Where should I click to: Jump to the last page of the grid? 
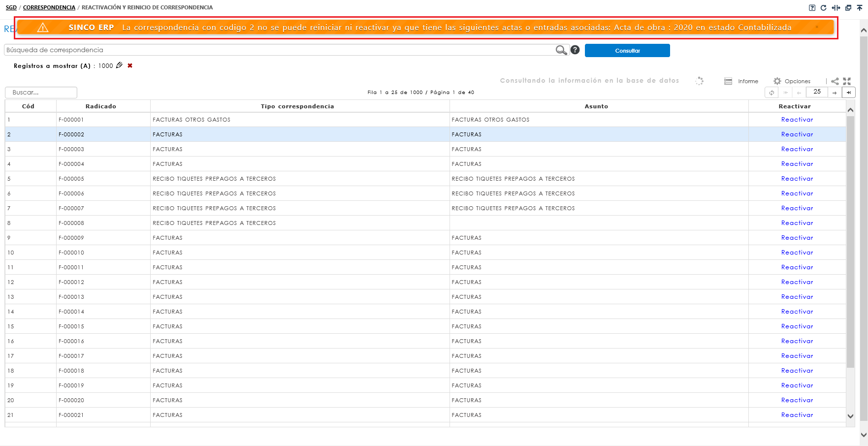coord(849,93)
